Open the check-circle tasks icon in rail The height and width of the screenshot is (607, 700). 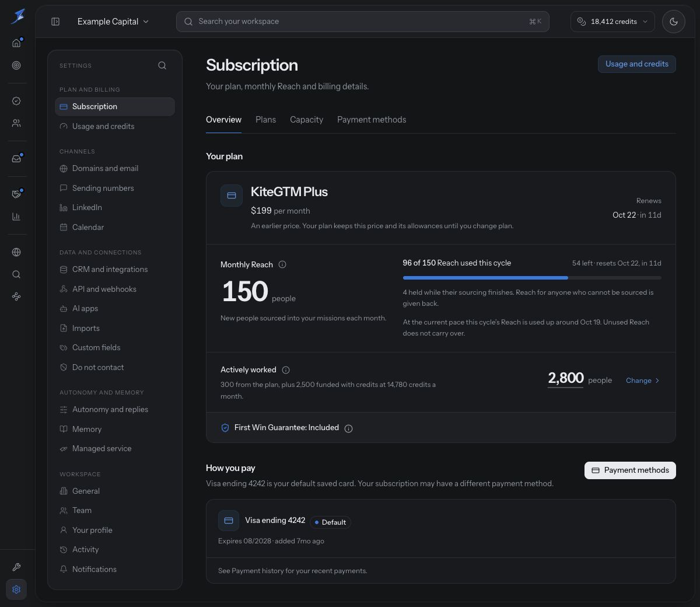16,101
